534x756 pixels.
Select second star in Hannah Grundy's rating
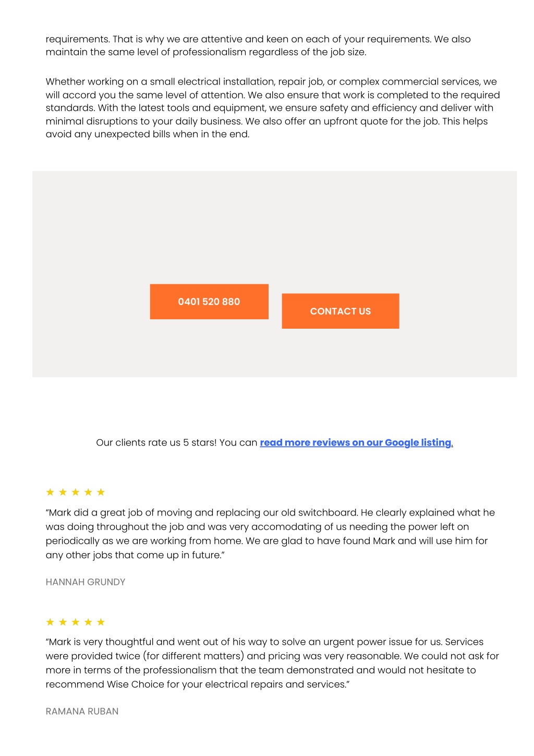click(x=63, y=492)
